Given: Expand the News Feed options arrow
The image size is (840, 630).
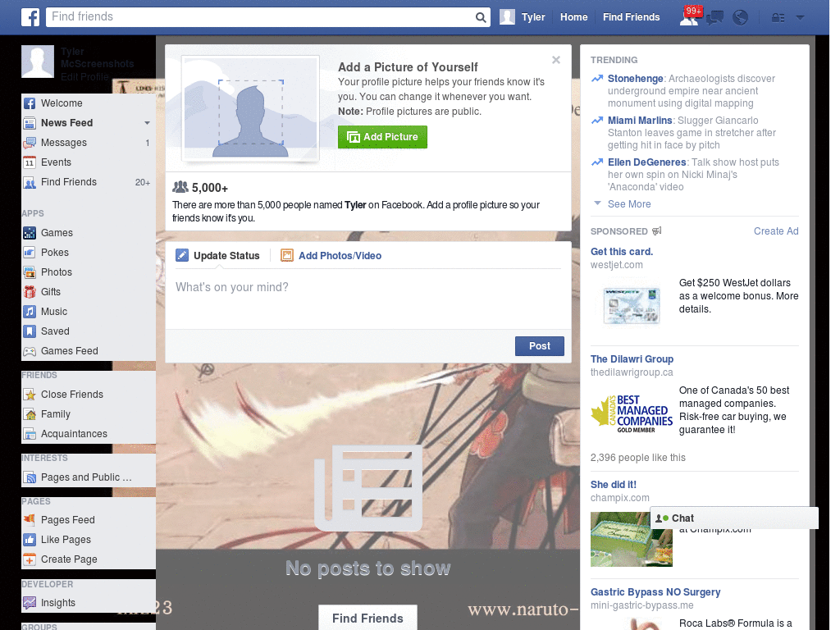Looking at the screenshot, I should (147, 123).
